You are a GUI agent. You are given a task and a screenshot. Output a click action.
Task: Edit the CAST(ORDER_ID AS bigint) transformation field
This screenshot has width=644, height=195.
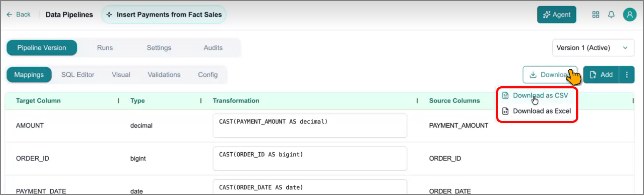point(310,158)
